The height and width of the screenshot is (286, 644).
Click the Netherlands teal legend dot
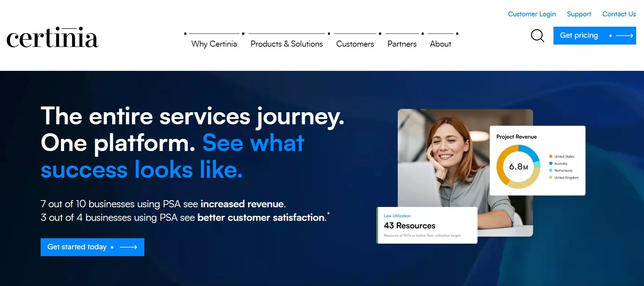point(551,170)
